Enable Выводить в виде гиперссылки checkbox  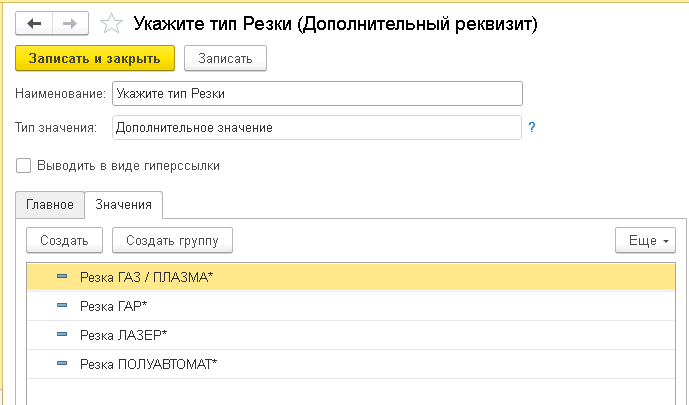click(x=24, y=166)
